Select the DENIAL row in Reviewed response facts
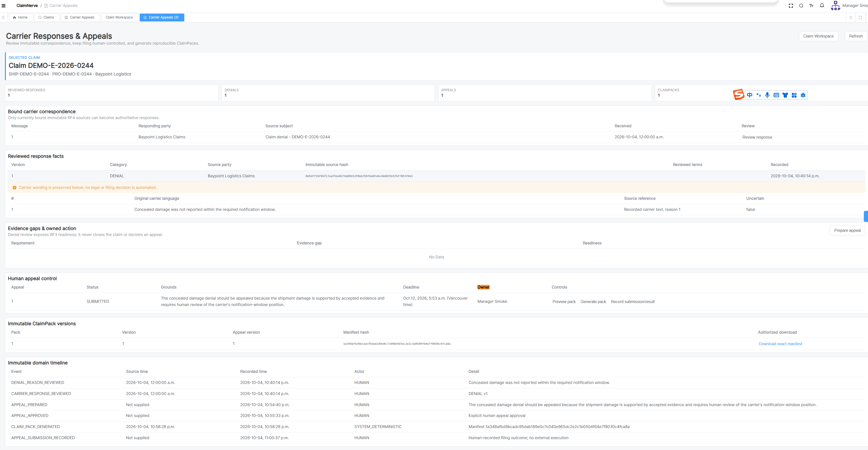Viewport: 868px width, 450px height. coord(436,176)
